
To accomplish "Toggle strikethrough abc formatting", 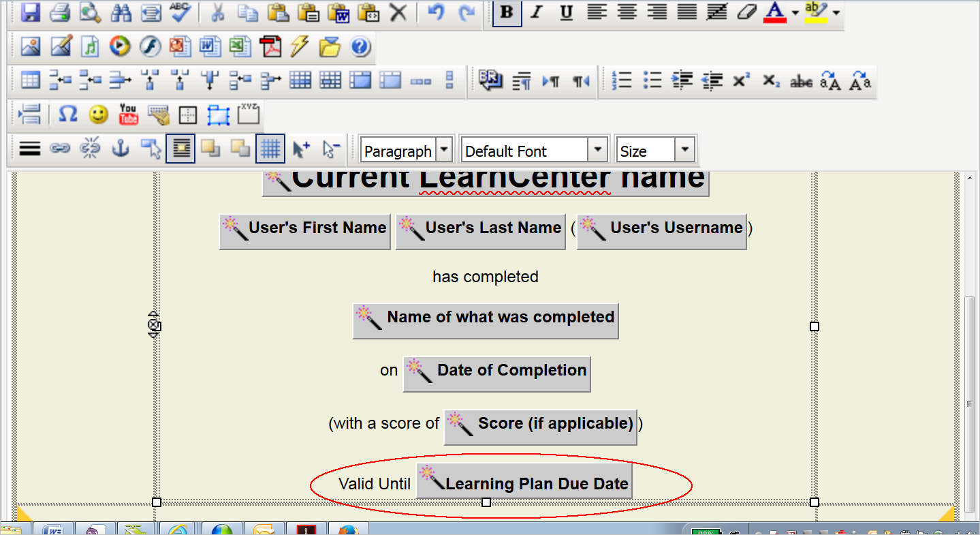I will tap(802, 80).
